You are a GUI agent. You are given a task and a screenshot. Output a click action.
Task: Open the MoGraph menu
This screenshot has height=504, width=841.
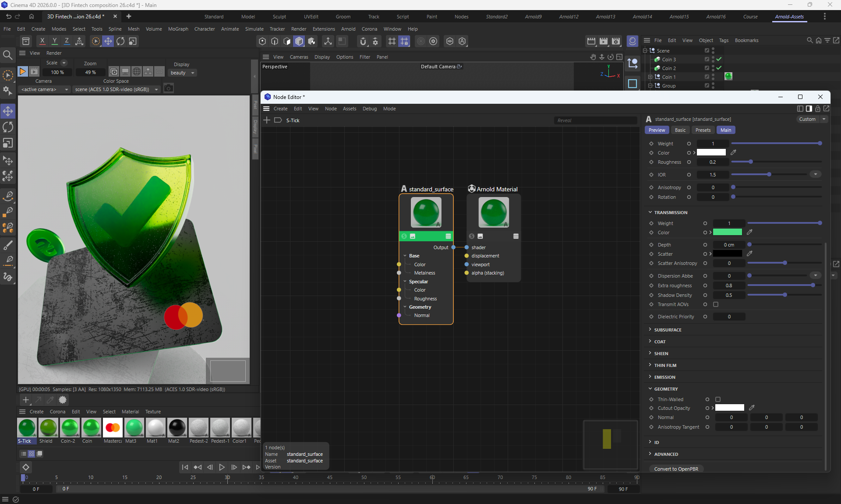178,29
